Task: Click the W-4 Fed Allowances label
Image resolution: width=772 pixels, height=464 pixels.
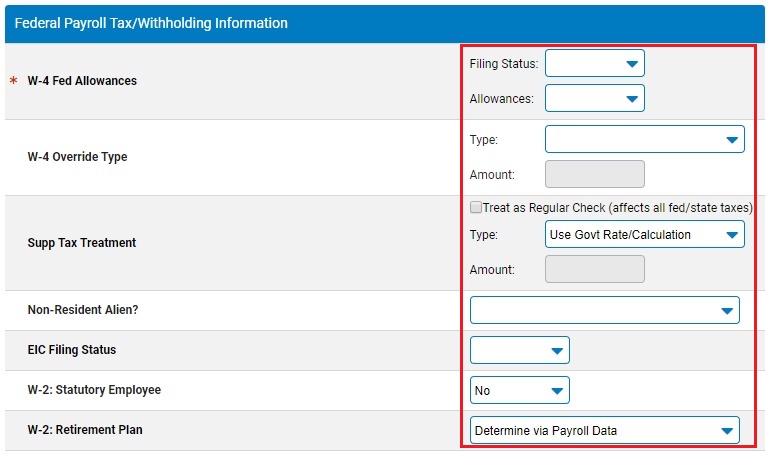Action: click(x=82, y=81)
